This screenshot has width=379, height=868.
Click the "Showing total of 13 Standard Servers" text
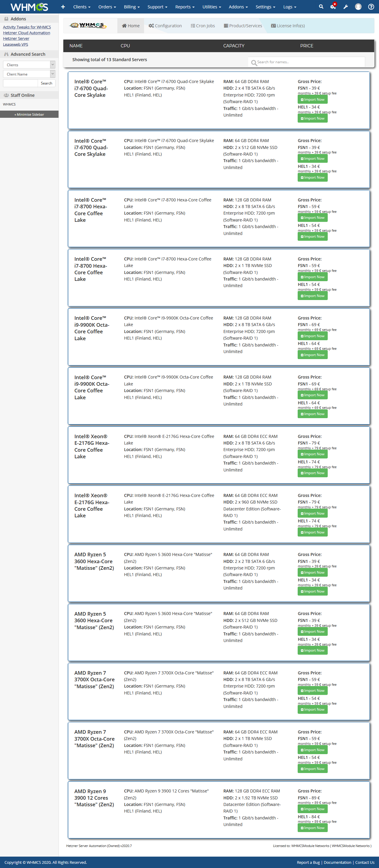110,60
